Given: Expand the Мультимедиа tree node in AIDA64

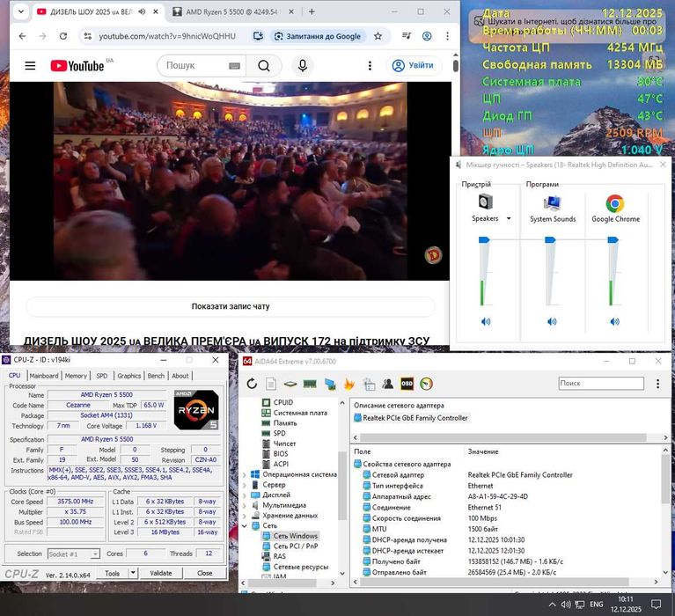Looking at the screenshot, I should tap(246, 505).
